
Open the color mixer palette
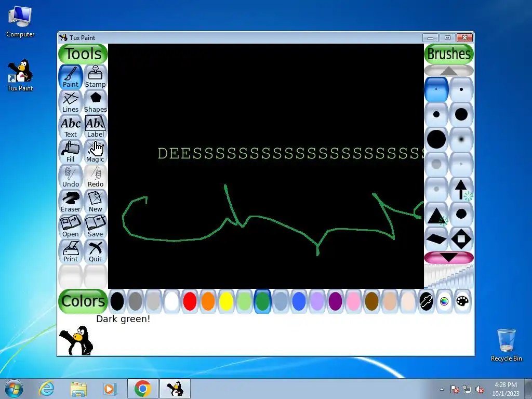click(462, 301)
